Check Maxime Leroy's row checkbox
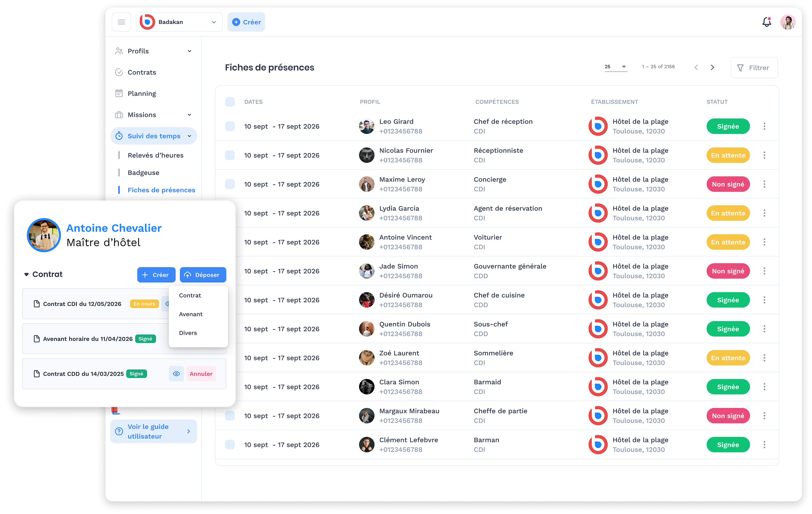 tap(230, 184)
